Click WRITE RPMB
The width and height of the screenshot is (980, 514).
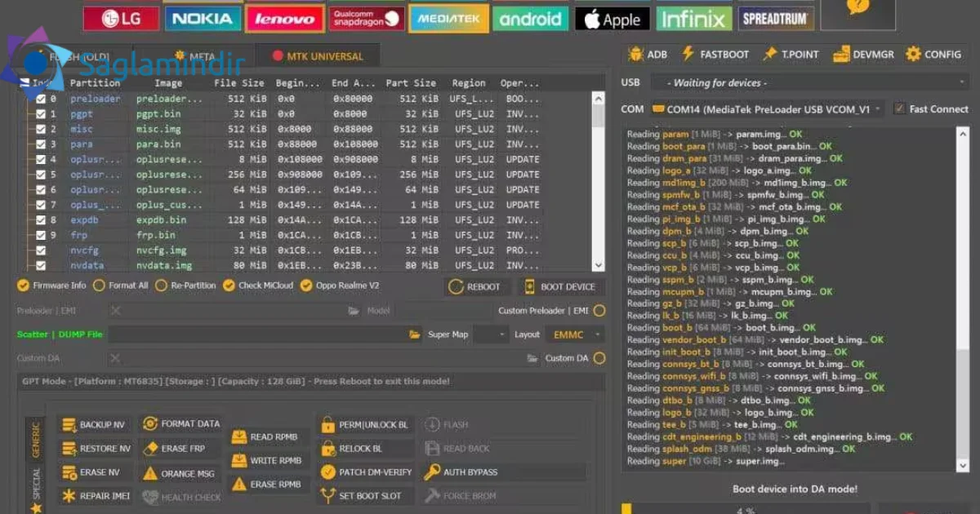click(x=268, y=461)
